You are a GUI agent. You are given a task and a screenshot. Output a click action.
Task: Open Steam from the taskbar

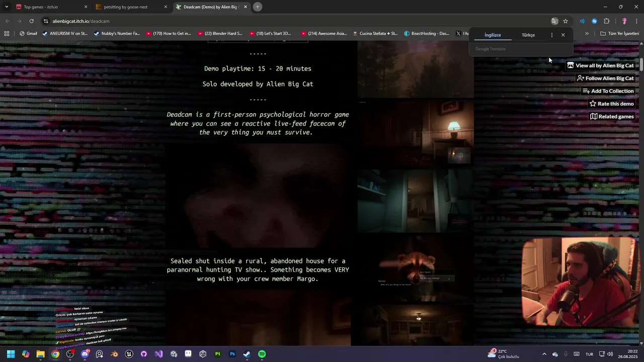[x=247, y=354]
